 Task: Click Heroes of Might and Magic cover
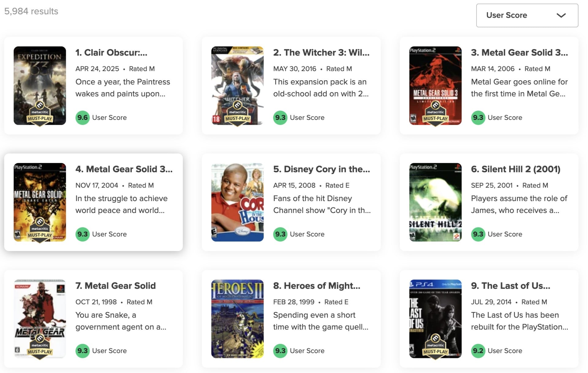tap(237, 319)
